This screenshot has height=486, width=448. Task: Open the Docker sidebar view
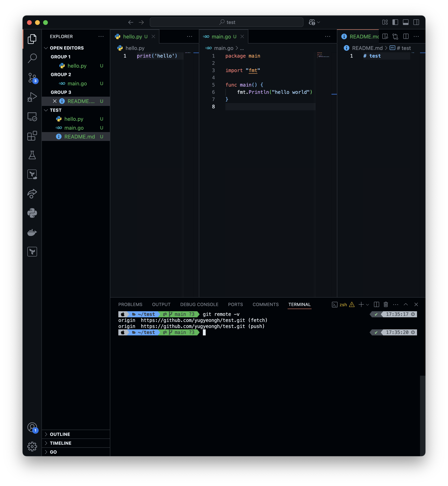pyautogui.click(x=32, y=232)
